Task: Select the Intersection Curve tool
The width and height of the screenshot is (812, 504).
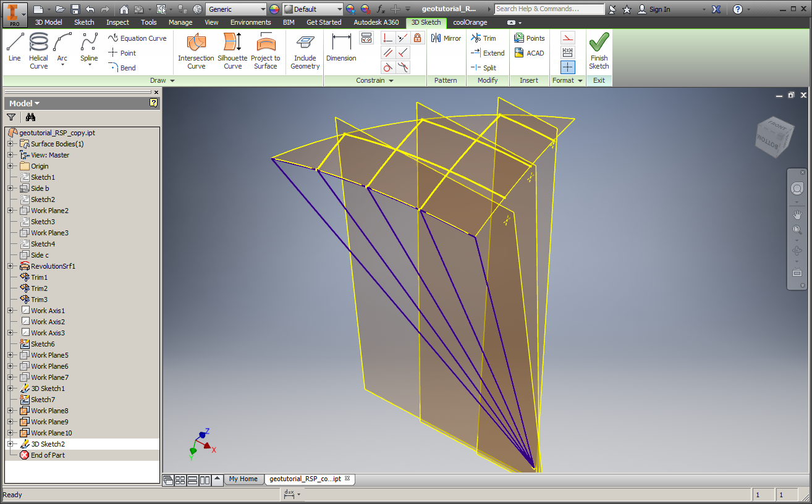Action: (x=196, y=50)
